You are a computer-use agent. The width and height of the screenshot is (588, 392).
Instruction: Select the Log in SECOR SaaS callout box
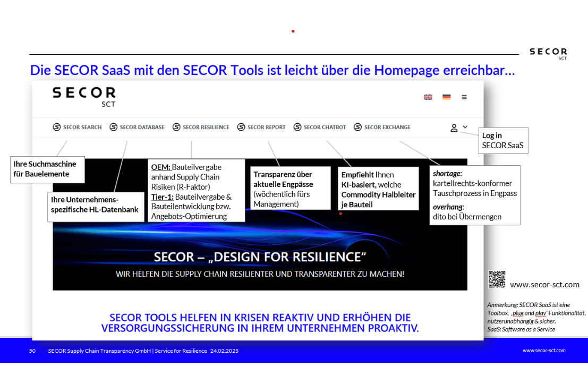(503, 140)
